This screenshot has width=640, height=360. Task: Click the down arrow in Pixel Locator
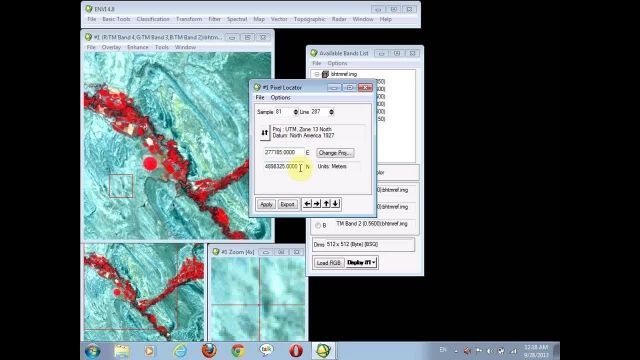(x=336, y=204)
